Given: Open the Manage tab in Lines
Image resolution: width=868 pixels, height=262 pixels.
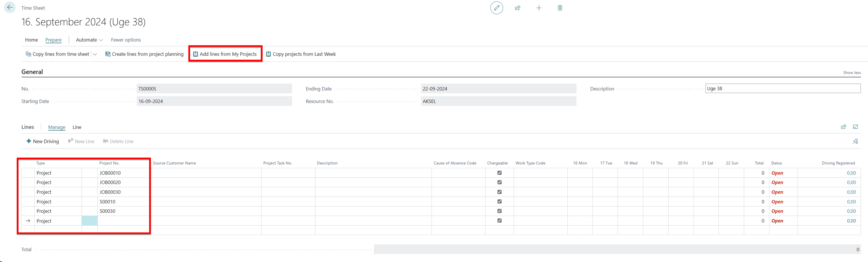Looking at the screenshot, I should click(x=57, y=127).
